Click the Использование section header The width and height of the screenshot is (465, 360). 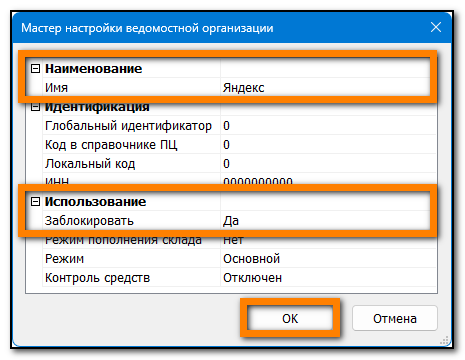tap(95, 202)
